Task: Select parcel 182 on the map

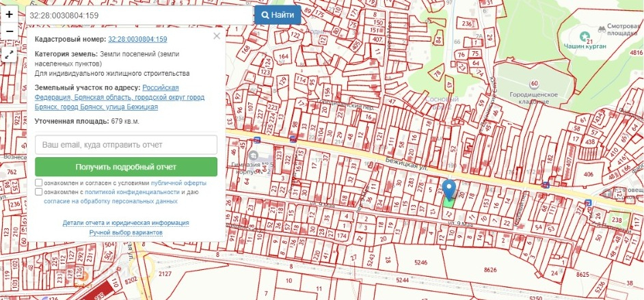Action: [550, 160]
